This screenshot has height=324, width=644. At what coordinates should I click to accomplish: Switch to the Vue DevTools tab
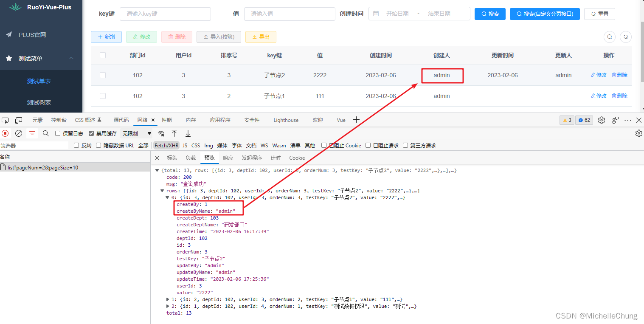coord(341,120)
